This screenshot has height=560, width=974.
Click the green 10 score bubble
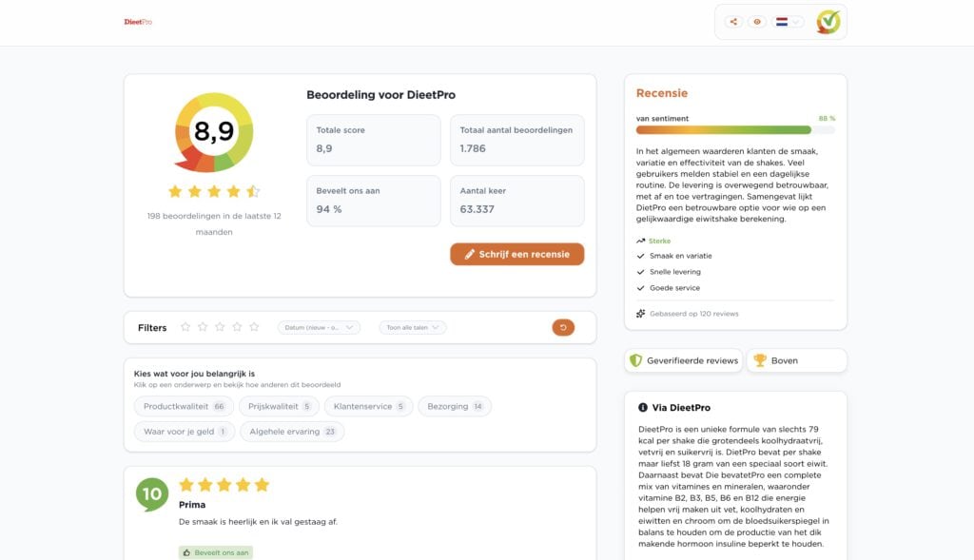tap(152, 494)
